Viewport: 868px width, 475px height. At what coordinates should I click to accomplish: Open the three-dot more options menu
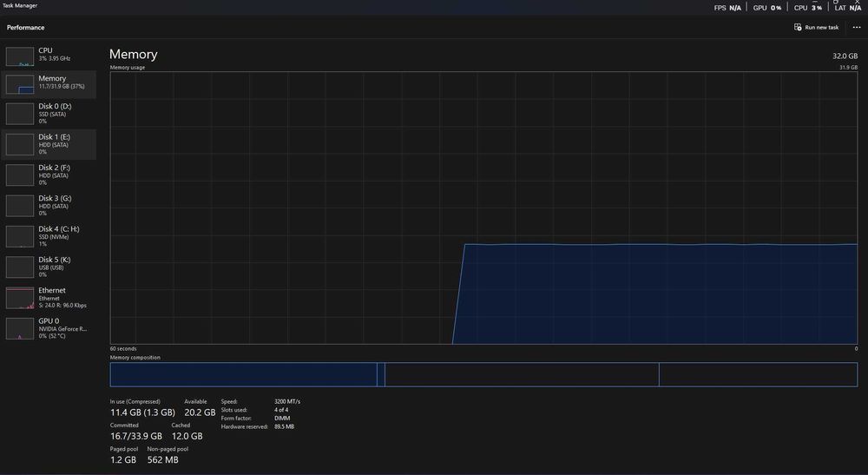click(x=857, y=27)
